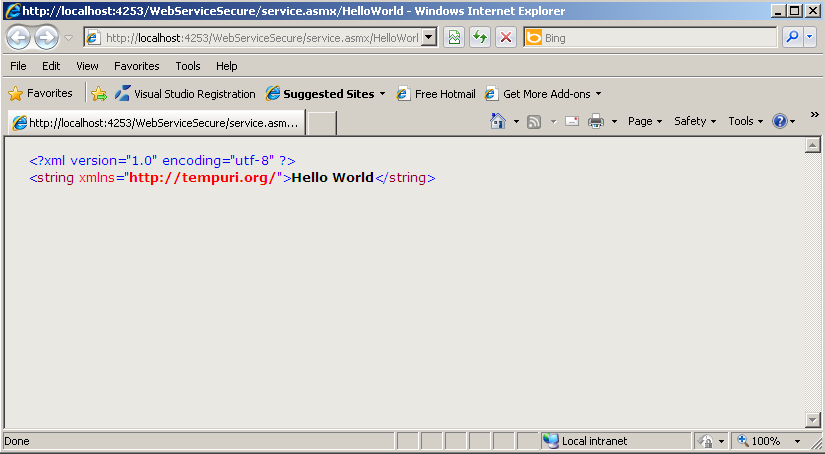Open the Help menu
Screen dimensions: 825x454
[227, 66]
